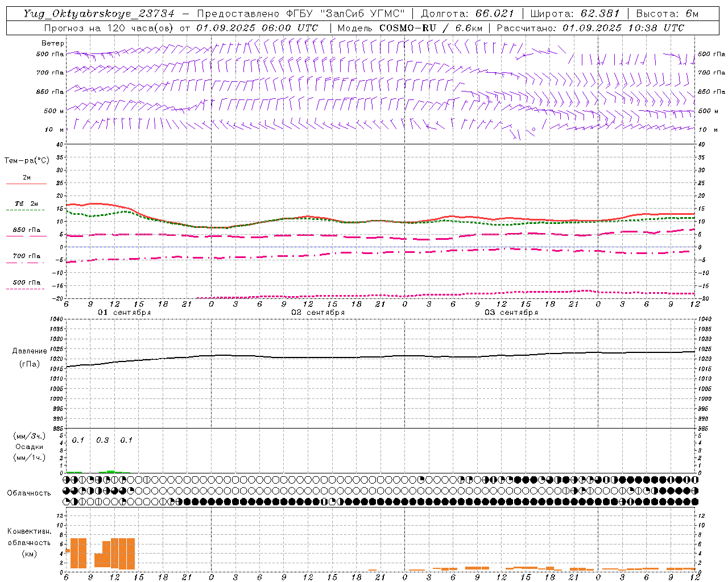Click the Тем-ра(°C) panel label
The height and width of the screenshot is (582, 728).
(x=27, y=161)
